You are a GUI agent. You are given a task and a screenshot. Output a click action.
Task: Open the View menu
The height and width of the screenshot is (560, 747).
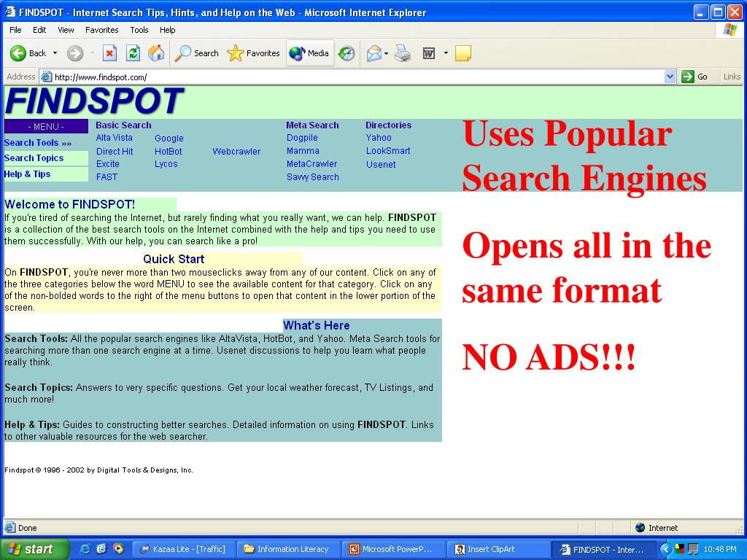coord(66,30)
